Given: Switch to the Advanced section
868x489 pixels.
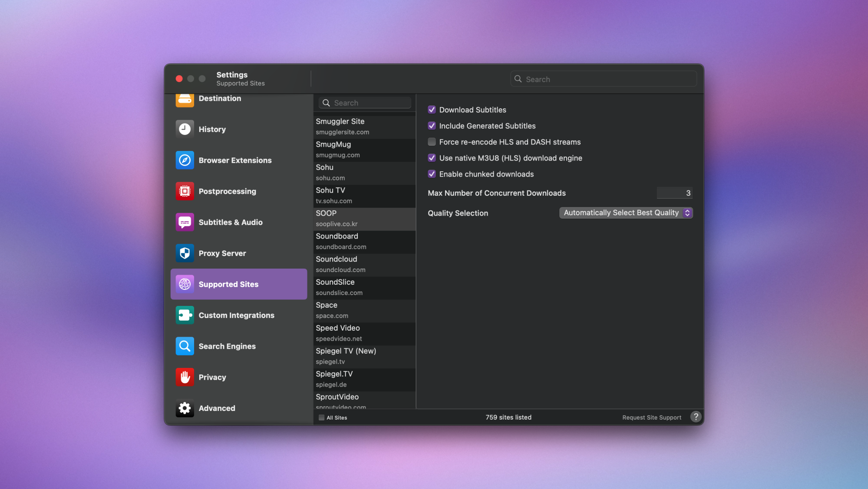Looking at the screenshot, I should pyautogui.click(x=185, y=408).
